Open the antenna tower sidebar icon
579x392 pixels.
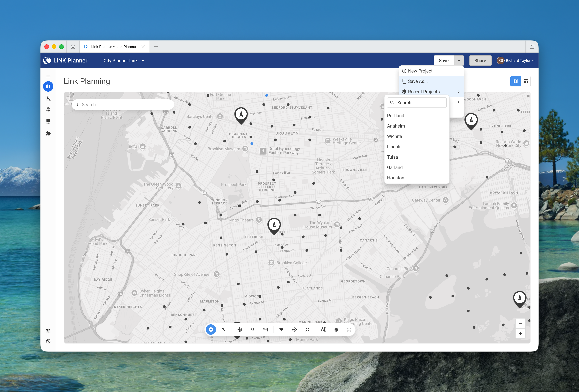(48, 110)
